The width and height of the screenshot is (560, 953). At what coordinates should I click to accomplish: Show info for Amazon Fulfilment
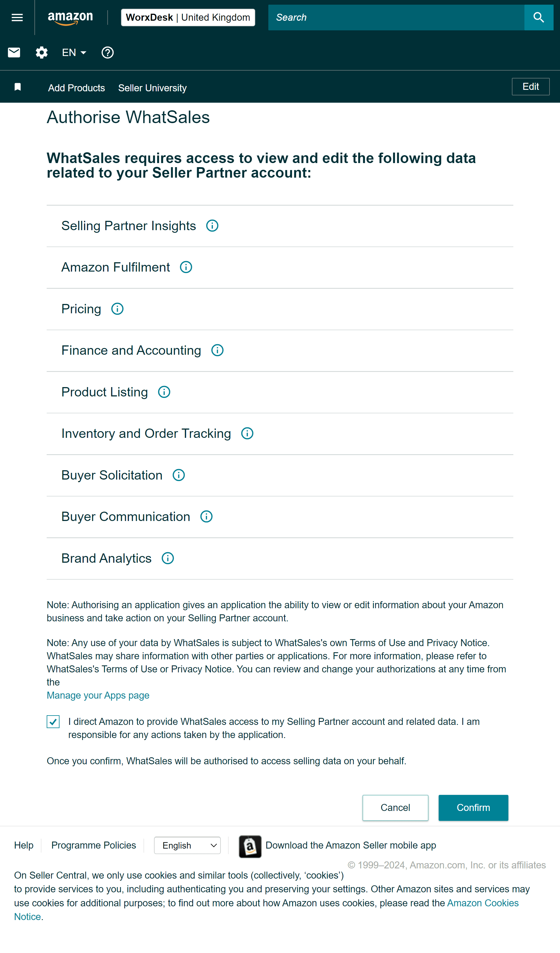[x=186, y=267]
